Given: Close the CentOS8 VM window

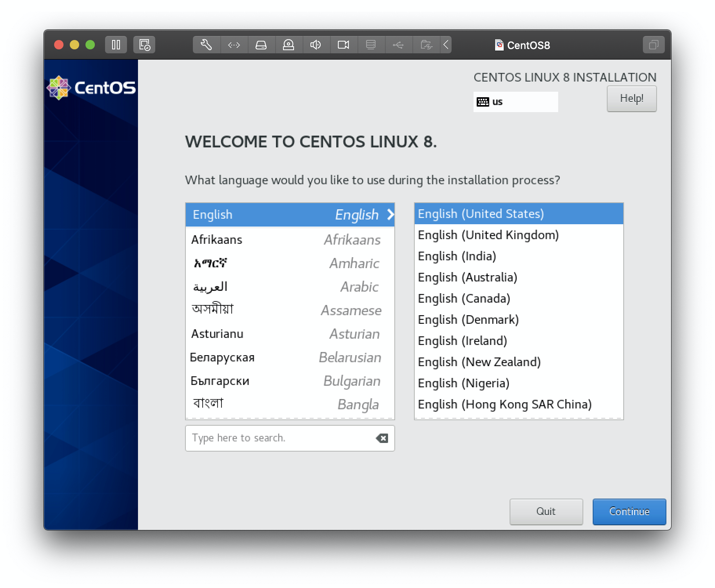Looking at the screenshot, I should point(59,45).
